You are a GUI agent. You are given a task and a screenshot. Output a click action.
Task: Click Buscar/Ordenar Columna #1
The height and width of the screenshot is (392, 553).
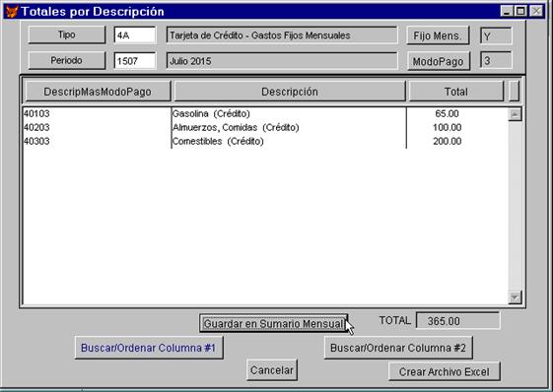pyautogui.click(x=149, y=348)
